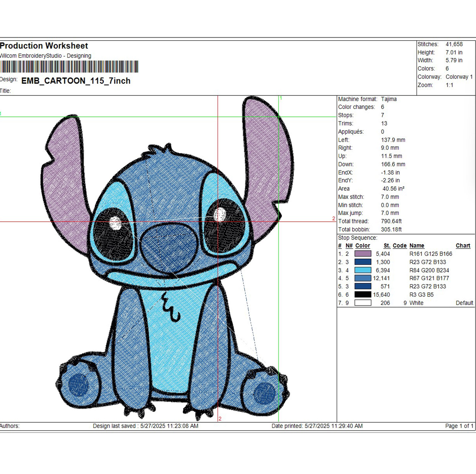Click the Stitches count value 41,658
476x474 pixels.
[x=454, y=44]
